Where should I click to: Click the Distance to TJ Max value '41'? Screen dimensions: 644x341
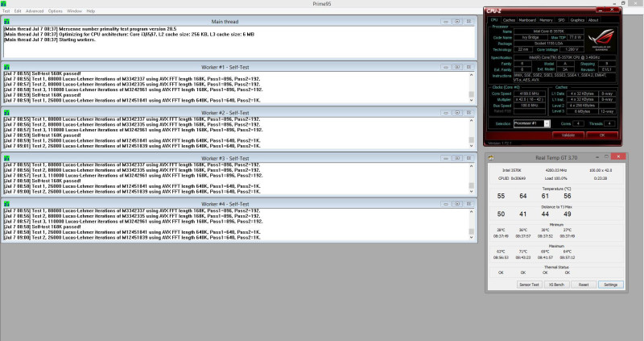(x=522, y=214)
